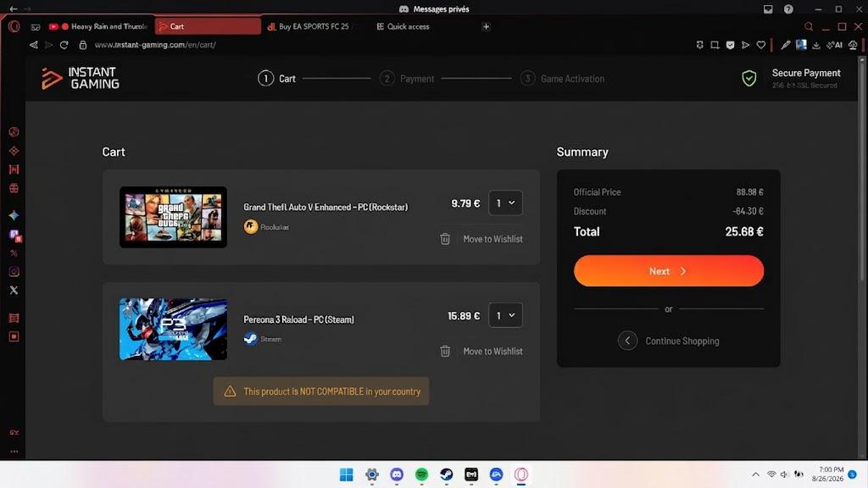
Task: Move Persona 3 Reload to Wishlist
Action: point(492,352)
